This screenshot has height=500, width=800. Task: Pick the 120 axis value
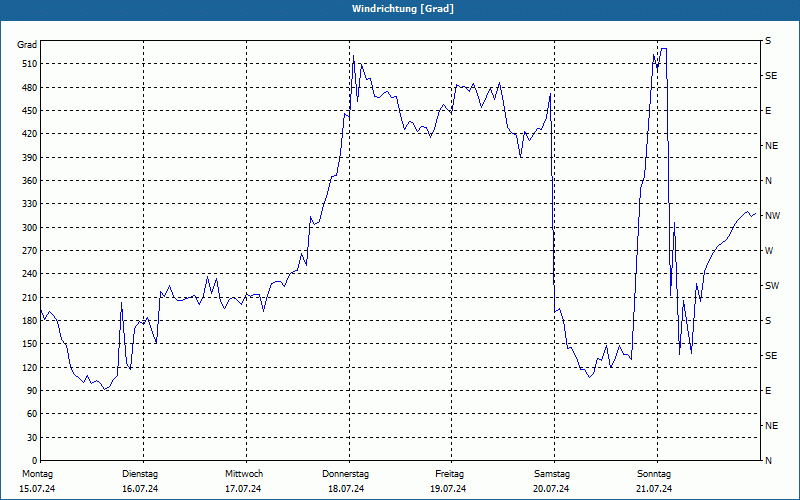point(29,367)
